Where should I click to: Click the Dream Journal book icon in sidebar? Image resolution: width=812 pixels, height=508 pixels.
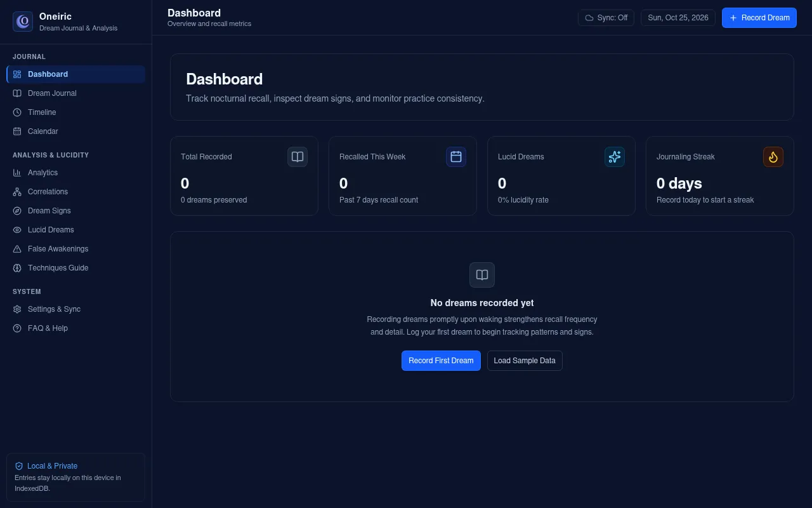17,93
